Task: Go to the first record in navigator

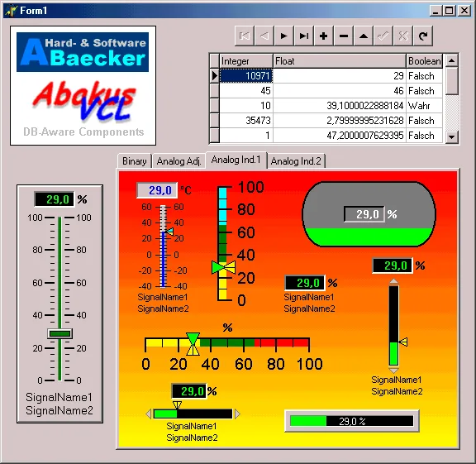Action: click(x=245, y=36)
